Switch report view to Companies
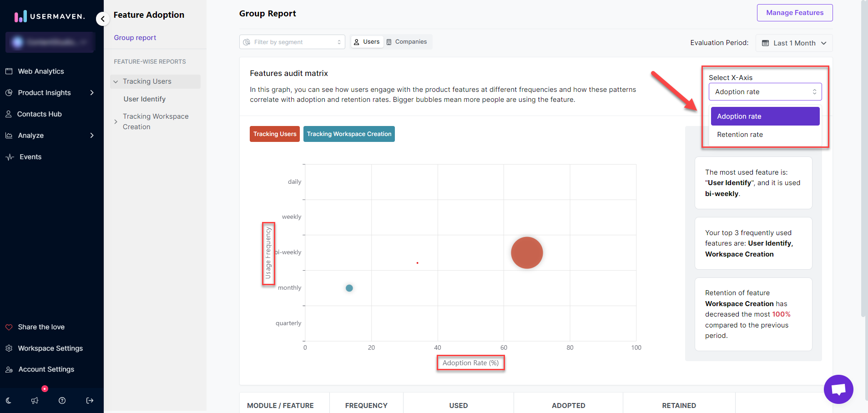868x413 pixels. [407, 42]
